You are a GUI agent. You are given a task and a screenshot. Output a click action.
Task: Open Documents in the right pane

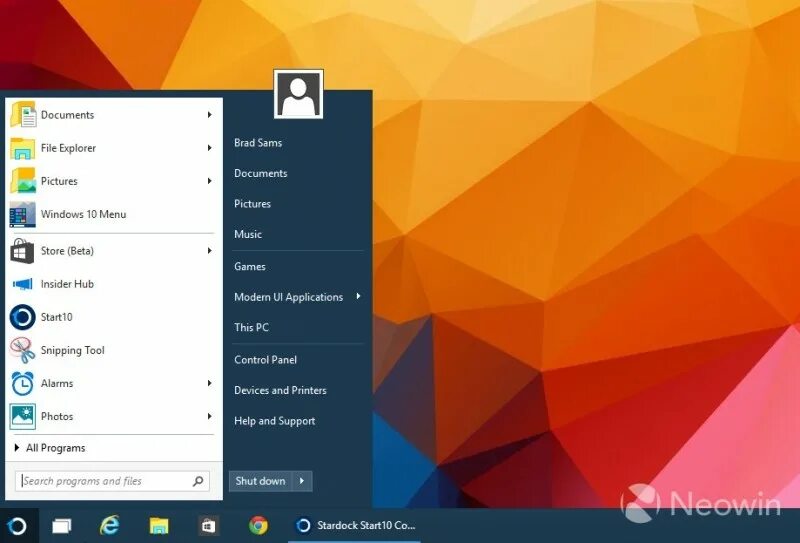coord(261,174)
